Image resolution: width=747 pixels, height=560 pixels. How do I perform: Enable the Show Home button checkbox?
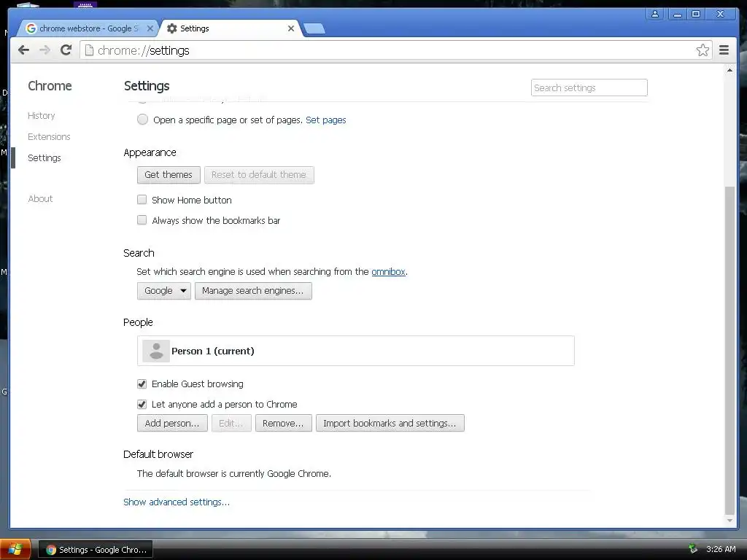click(x=142, y=200)
